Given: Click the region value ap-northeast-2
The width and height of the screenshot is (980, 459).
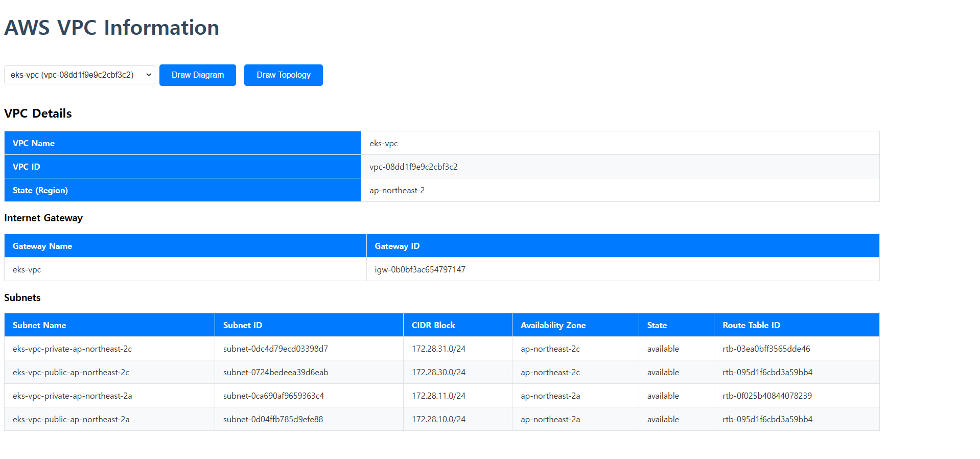Looking at the screenshot, I should tap(397, 190).
